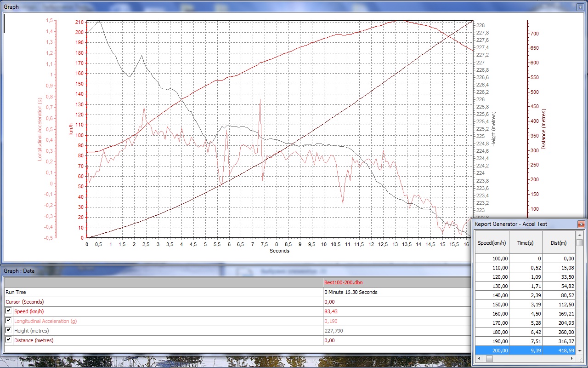Select the Time(s) column header
This screenshot has height=368, width=588.
click(526, 242)
